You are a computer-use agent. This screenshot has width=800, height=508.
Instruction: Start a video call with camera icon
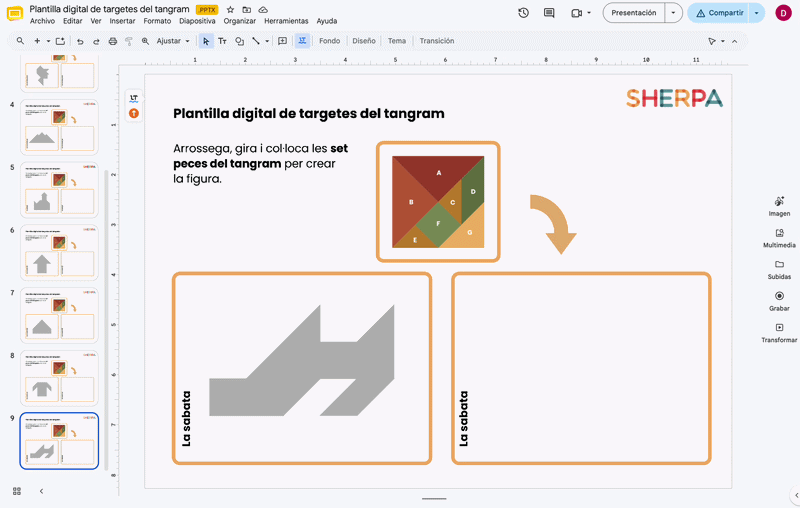[576, 13]
